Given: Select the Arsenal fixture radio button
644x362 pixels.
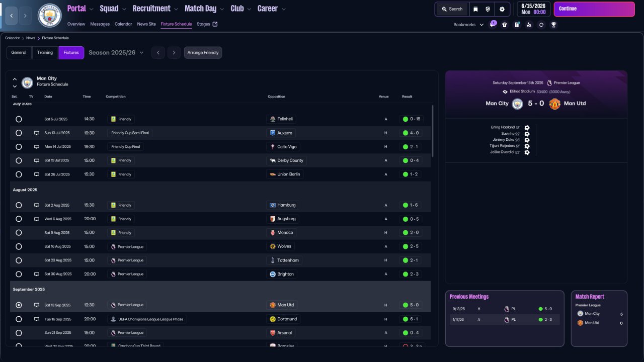Looking at the screenshot, I should (19, 333).
